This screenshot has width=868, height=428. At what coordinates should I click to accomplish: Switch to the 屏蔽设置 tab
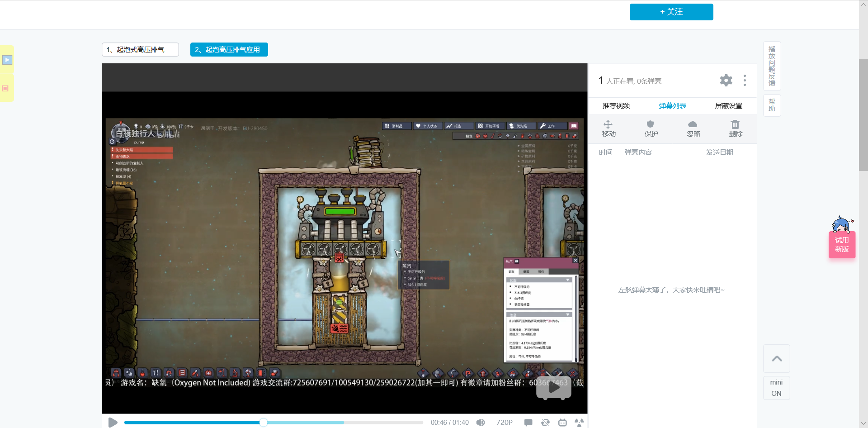729,106
